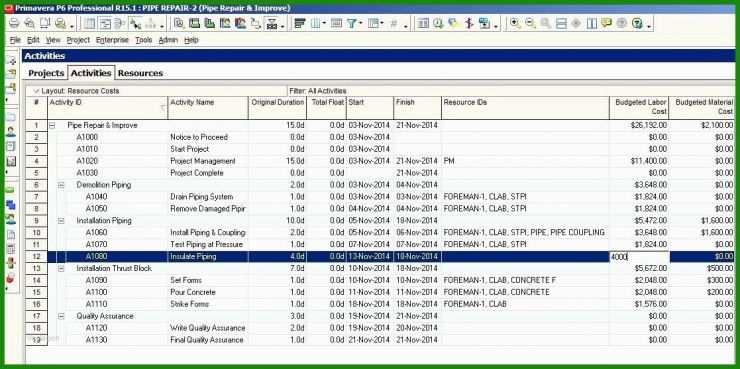The width and height of the screenshot is (740, 369).
Task: Open the Resources person icon in left sidebar
Action: pos(10,132)
